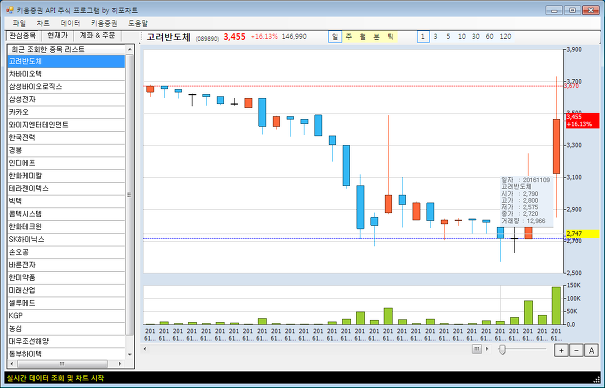
Task: Select 테라젠이텍스 in the stock list
Action: (x=66, y=189)
